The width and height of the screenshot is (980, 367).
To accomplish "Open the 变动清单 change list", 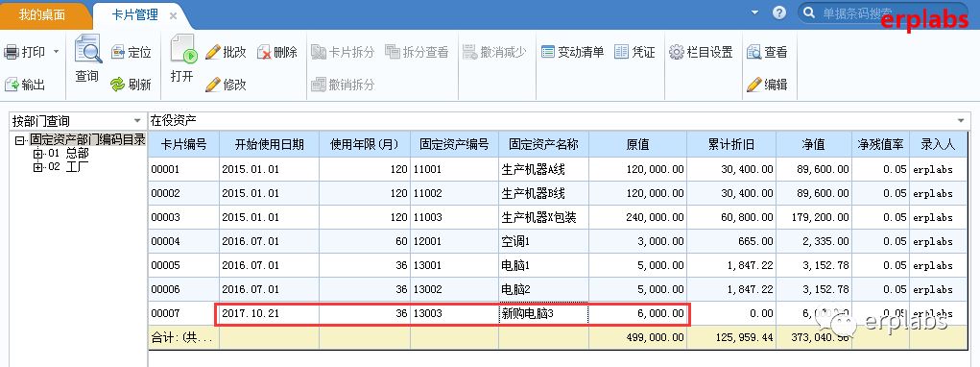I will tap(572, 52).
